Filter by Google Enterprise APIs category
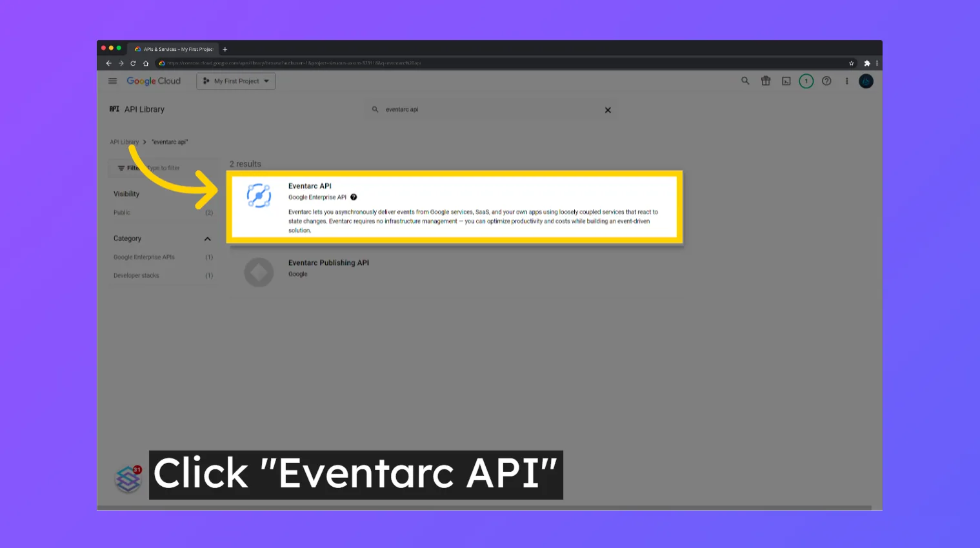This screenshot has height=548, width=980. coord(145,257)
